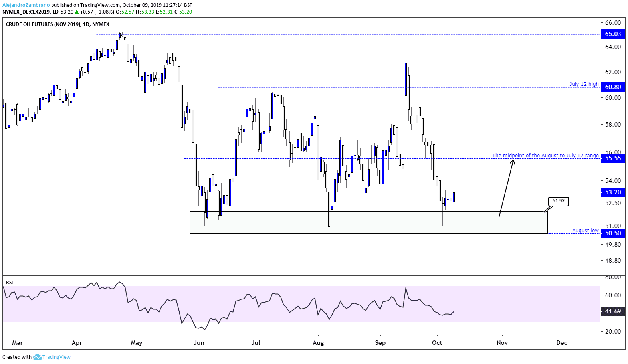Click the midpoint of August range annotation
628x364 pixels.
[x=545, y=156]
